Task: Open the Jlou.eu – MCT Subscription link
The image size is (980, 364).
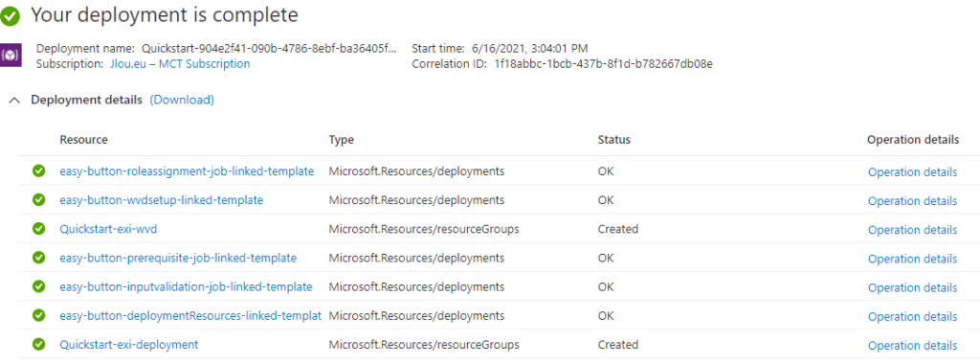Action: pyautogui.click(x=179, y=64)
